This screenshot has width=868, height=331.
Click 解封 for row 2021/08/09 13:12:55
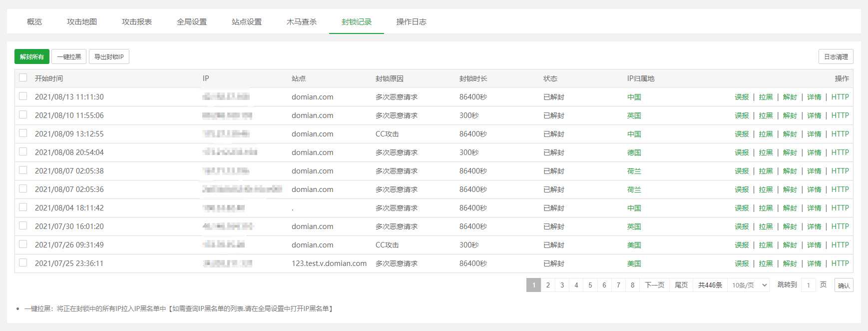click(x=790, y=134)
